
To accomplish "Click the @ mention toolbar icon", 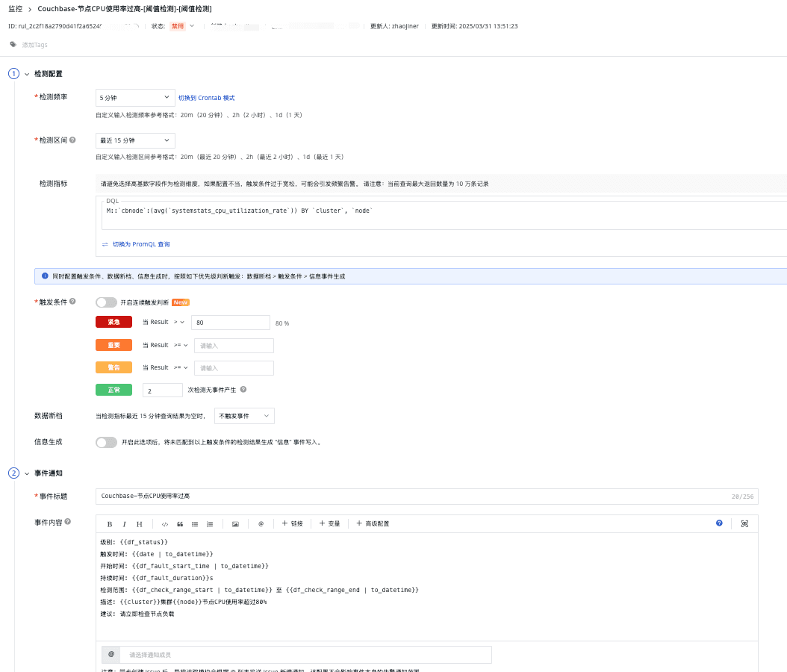I will (261, 524).
